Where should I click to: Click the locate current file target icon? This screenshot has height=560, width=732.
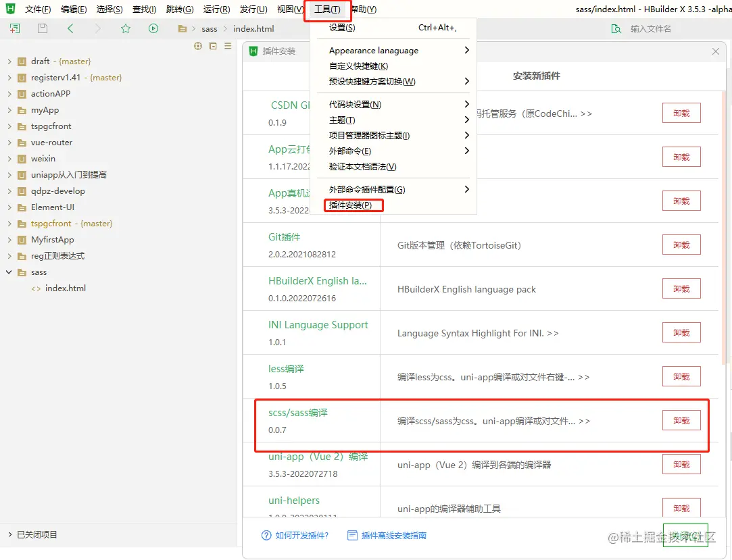pyautogui.click(x=198, y=46)
